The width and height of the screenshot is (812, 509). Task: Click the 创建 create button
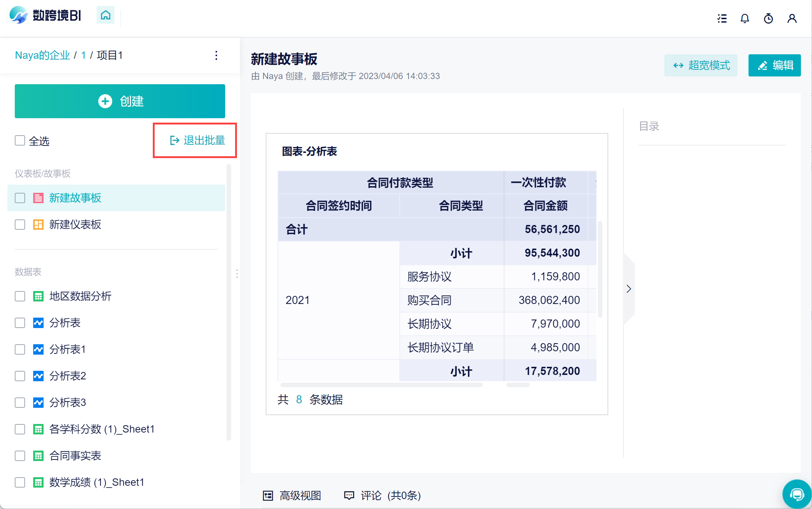[x=120, y=101]
